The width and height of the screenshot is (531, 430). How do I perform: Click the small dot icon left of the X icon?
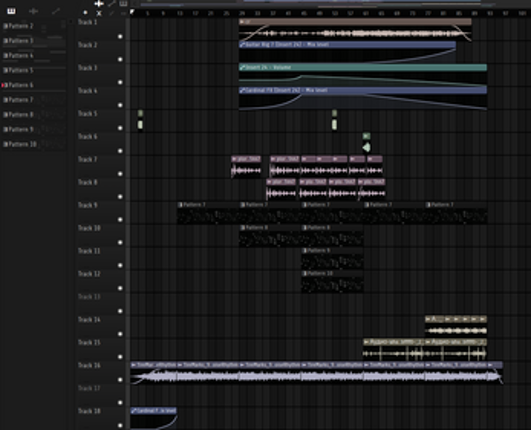pyautogui.click(x=85, y=13)
